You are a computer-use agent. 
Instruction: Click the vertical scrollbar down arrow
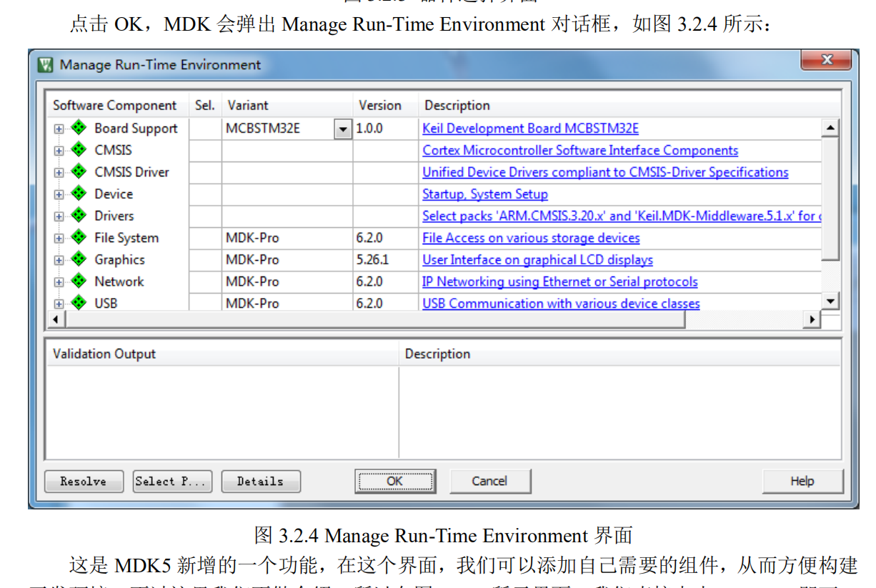pyautogui.click(x=830, y=302)
